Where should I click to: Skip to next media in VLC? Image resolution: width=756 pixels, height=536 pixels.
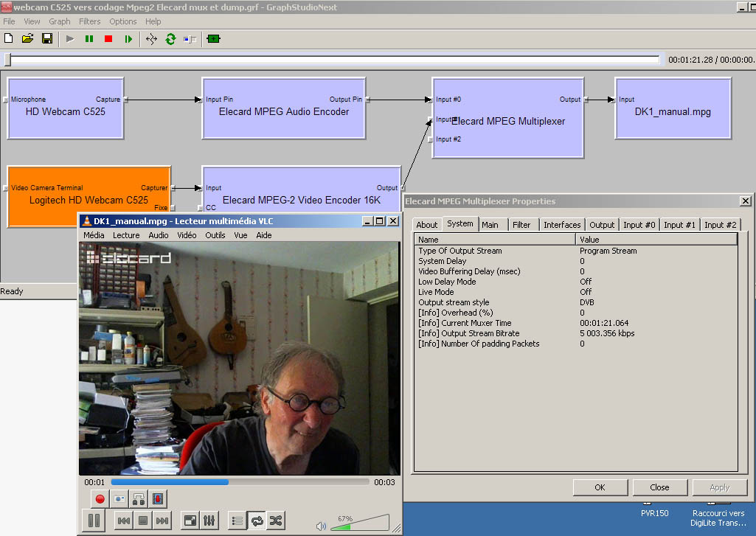162,521
